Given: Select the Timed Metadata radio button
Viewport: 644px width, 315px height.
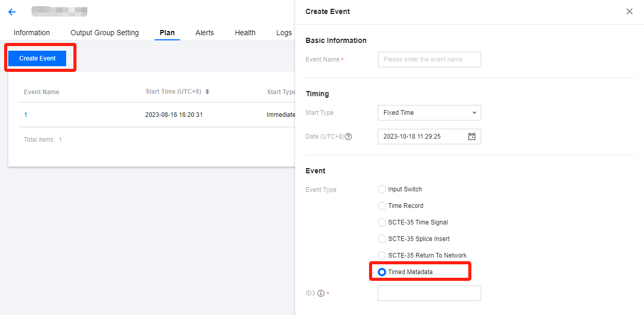Looking at the screenshot, I should tap(382, 272).
